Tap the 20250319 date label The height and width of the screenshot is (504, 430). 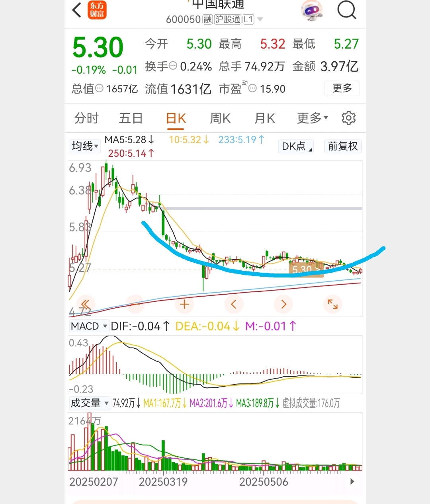click(x=163, y=482)
